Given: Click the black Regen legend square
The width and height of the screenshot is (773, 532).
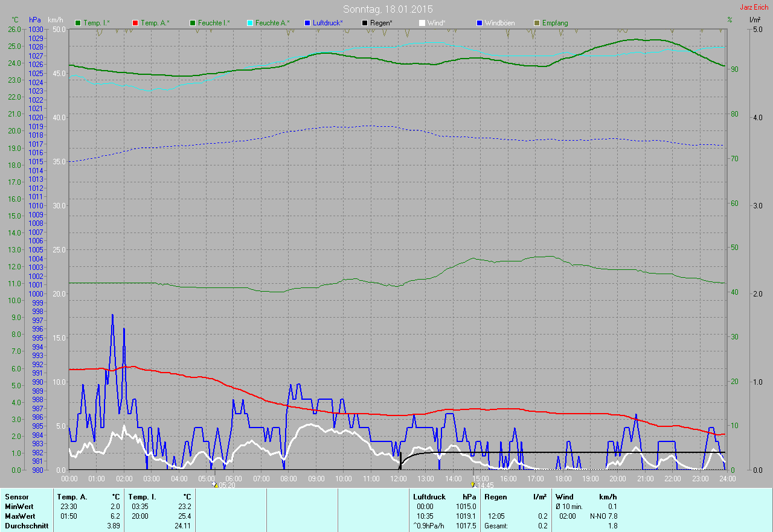Looking at the screenshot, I should 365,23.
